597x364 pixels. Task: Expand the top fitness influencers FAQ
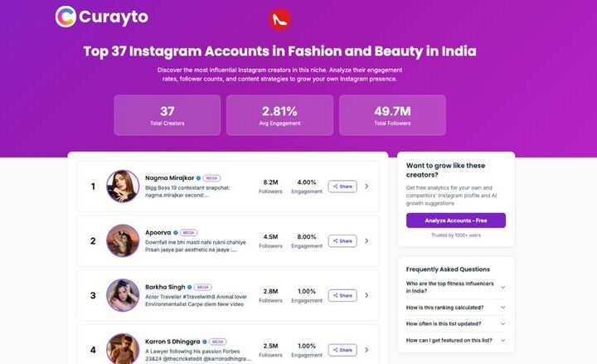point(502,287)
